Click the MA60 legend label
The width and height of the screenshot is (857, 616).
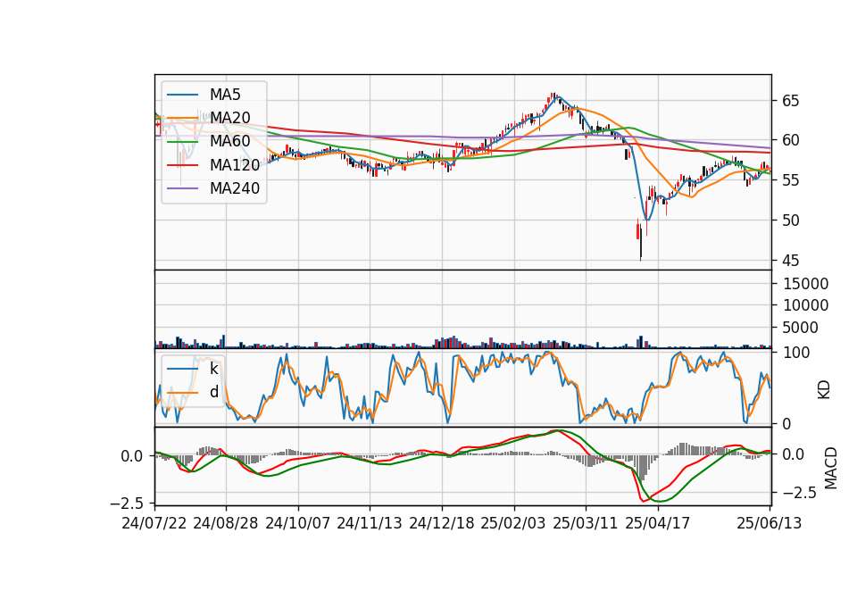[230, 141]
